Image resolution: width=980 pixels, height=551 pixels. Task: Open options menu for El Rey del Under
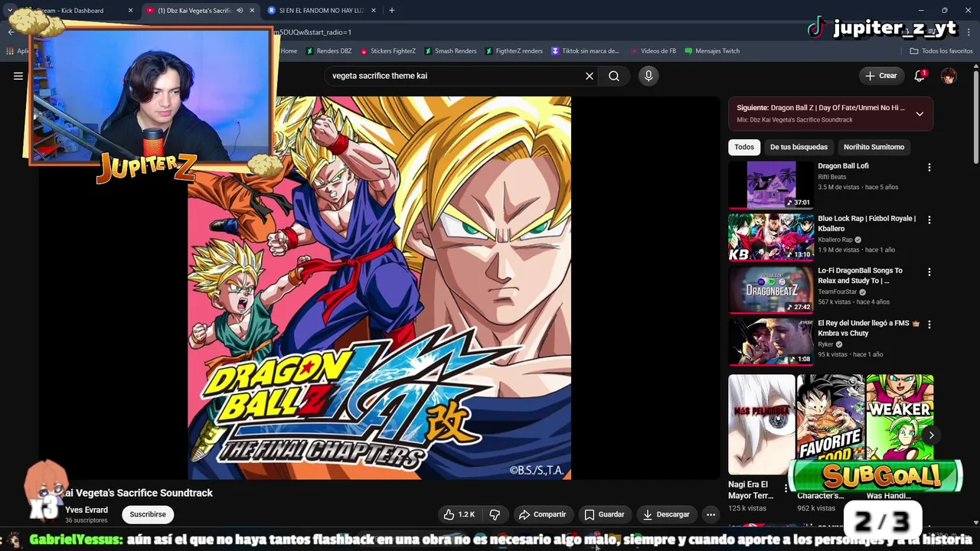click(x=929, y=324)
